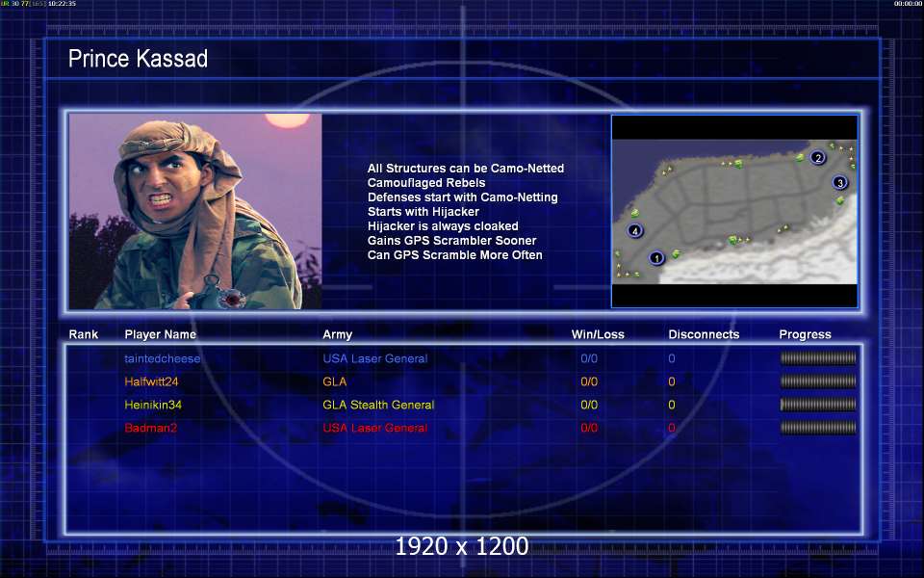Screen dimensions: 924x578
Task: Click 'Can GPS Scramble More Often' line
Action: pos(454,254)
